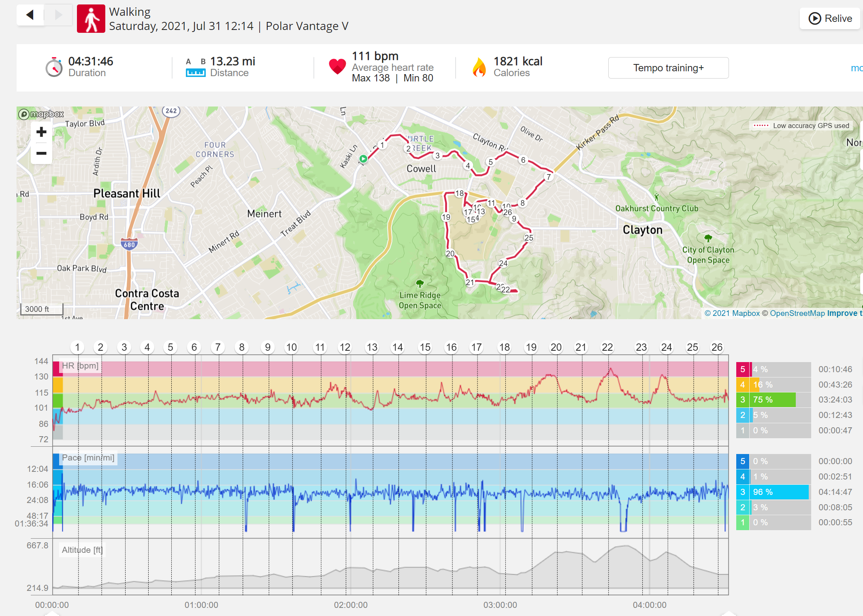Open the OpenStreetMap attribution link

tap(797, 313)
